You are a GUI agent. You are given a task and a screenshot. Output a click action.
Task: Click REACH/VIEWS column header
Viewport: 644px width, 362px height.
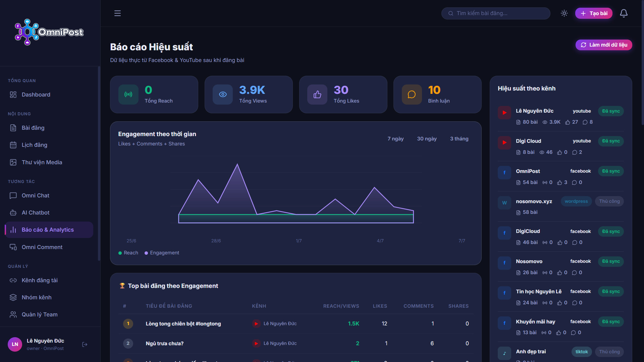pyautogui.click(x=341, y=306)
